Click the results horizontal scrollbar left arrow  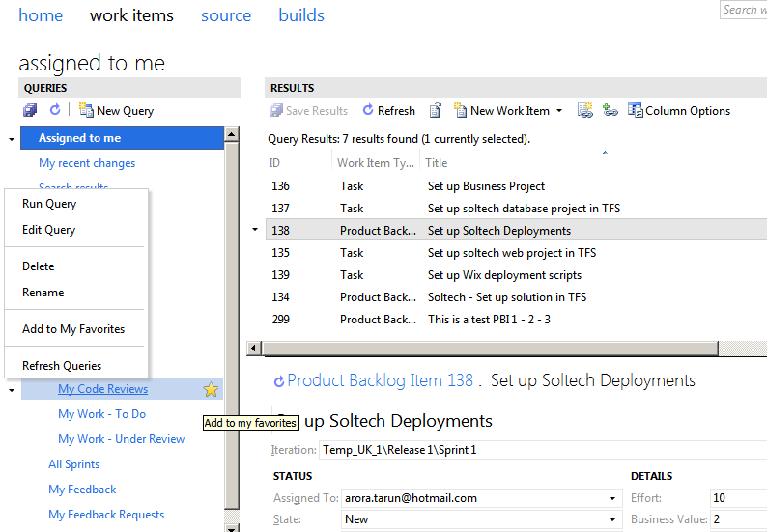(253, 349)
